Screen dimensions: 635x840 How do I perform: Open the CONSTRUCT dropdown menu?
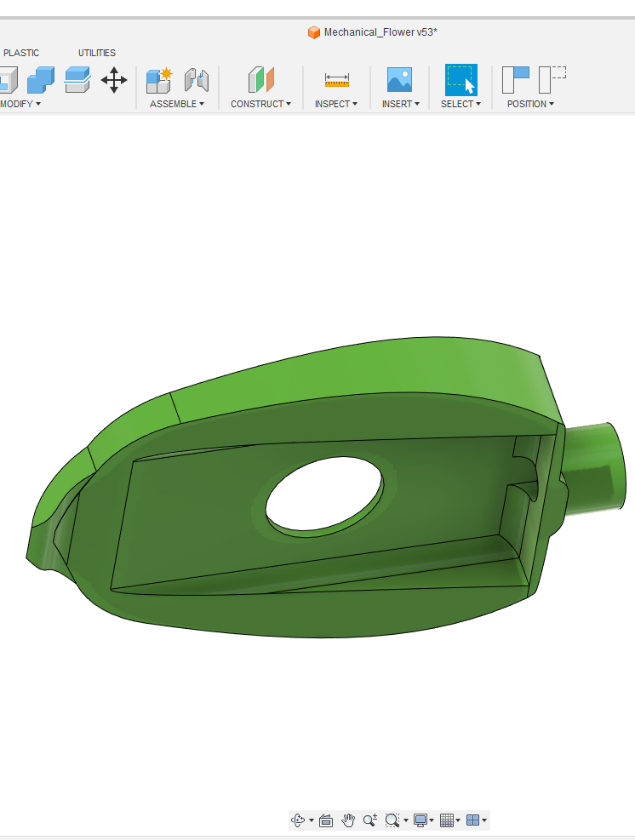point(261,104)
